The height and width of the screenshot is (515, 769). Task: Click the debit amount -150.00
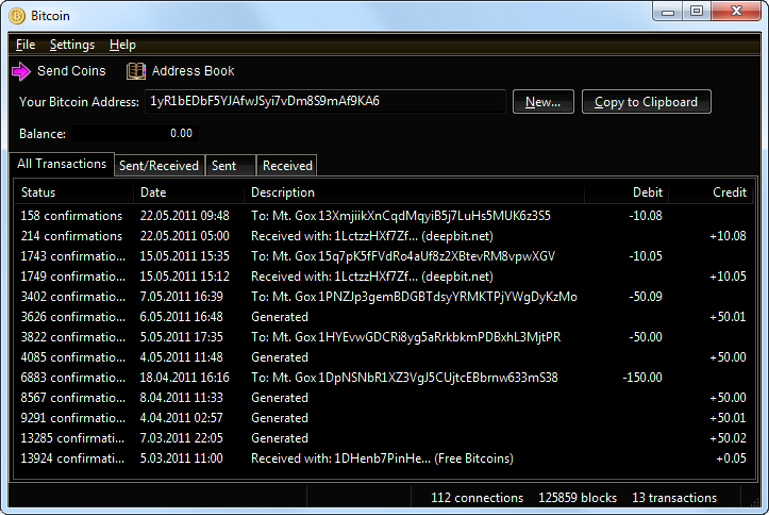642,377
